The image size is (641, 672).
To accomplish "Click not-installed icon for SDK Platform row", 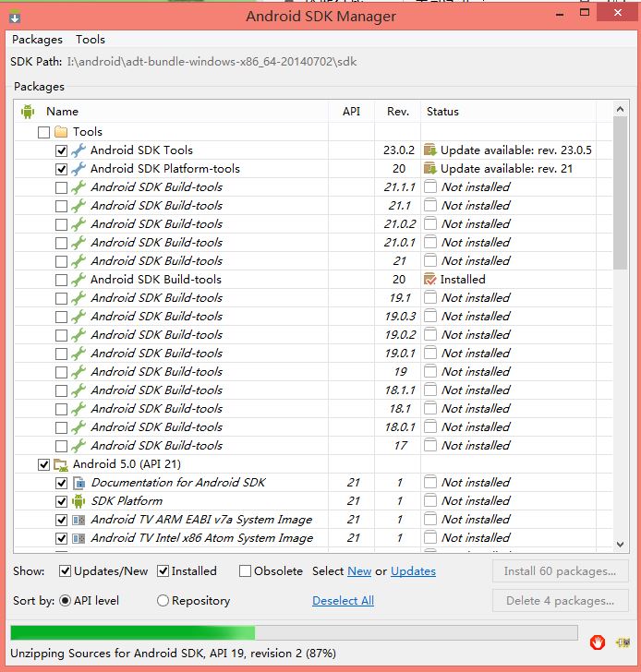I will pyautogui.click(x=430, y=500).
